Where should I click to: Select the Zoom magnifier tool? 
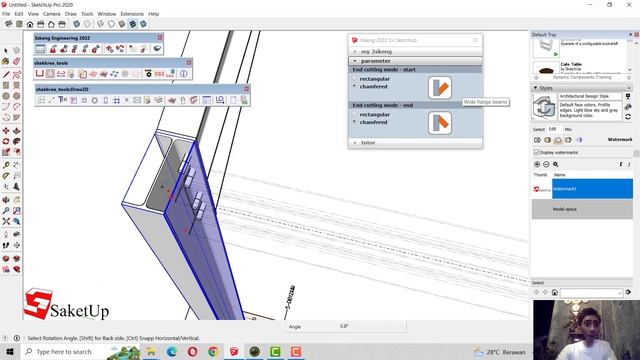point(6,211)
